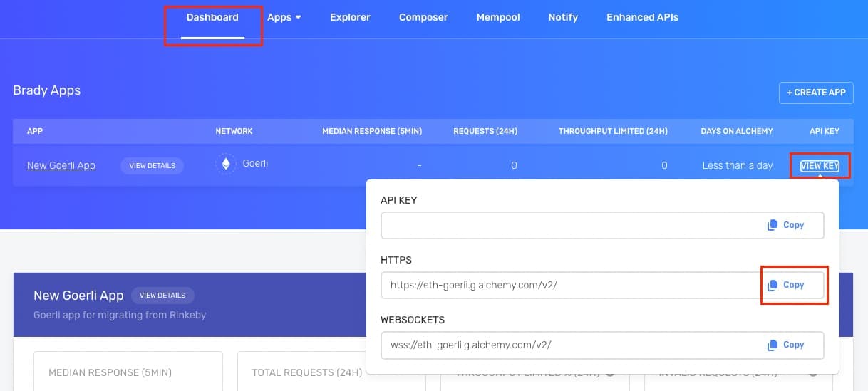The width and height of the screenshot is (868, 391).
Task: Click the DAYS ON ALCHEMY column header
Action: click(737, 132)
